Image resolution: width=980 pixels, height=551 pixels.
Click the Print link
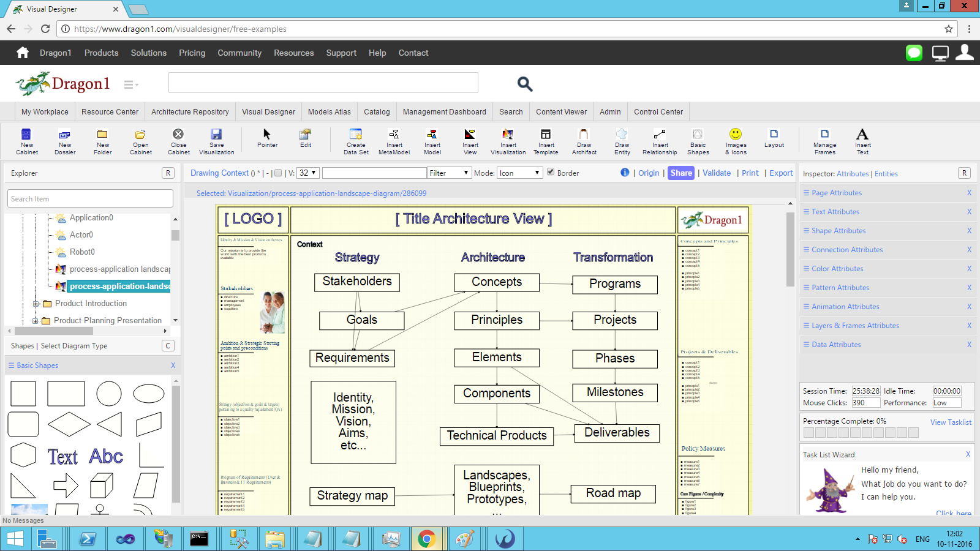tap(750, 173)
